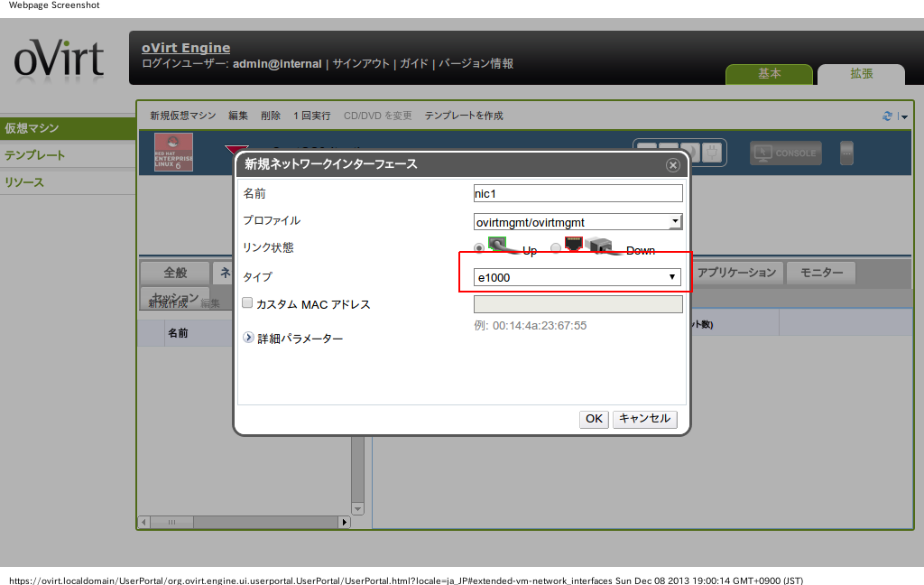Click the green Up link state icon
924x585 pixels.
[497, 243]
